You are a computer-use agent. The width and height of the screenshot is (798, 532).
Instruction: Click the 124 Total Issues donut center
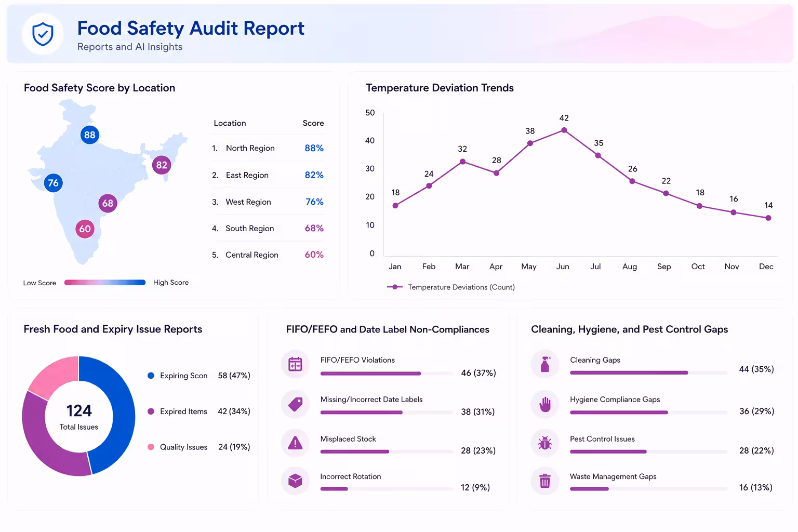pyautogui.click(x=78, y=417)
